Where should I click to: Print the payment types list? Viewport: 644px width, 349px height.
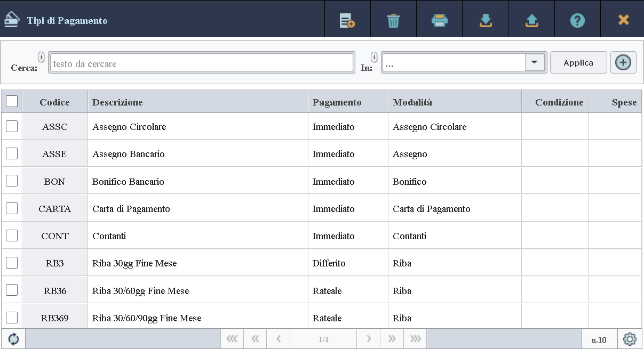[439, 21]
